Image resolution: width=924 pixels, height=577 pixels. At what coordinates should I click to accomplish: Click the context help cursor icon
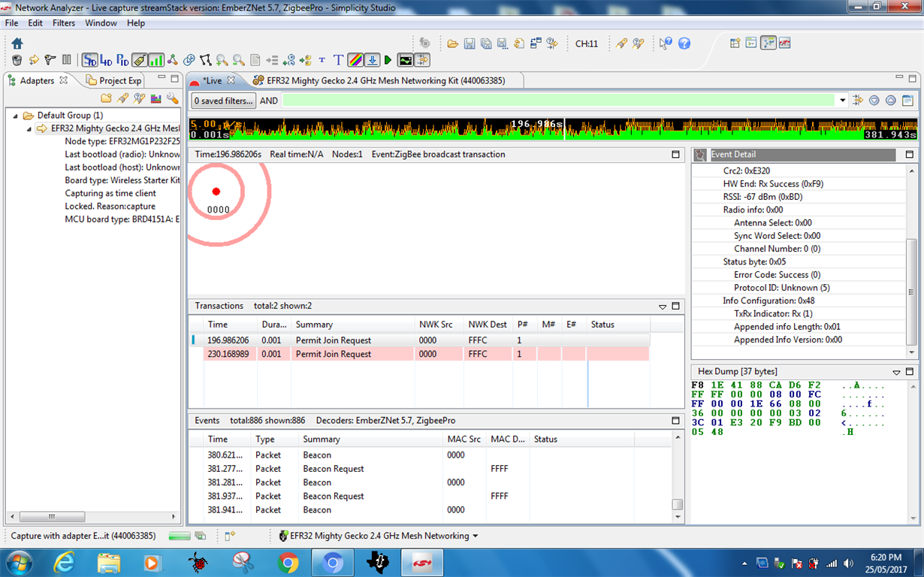pos(666,44)
